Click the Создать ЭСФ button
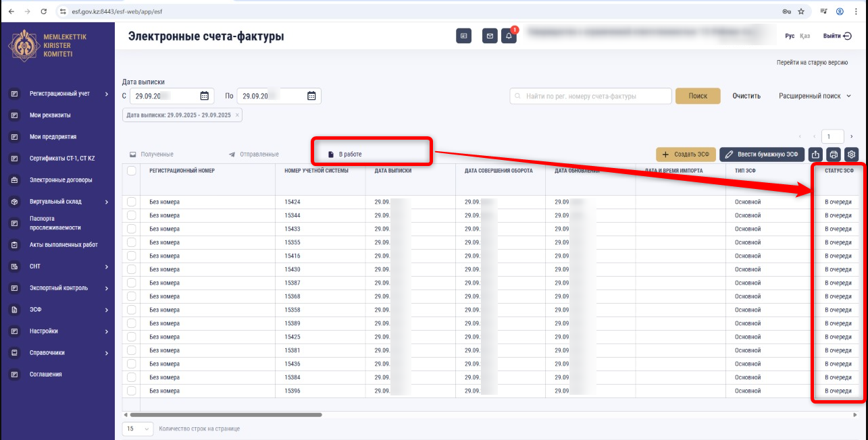868x440 pixels. [x=686, y=155]
